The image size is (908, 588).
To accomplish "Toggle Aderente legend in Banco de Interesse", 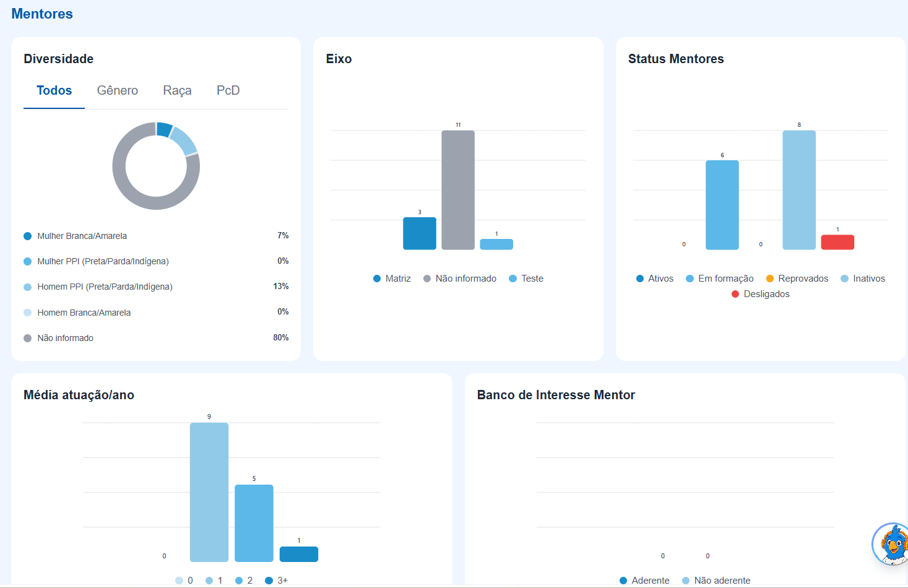I will point(644,581).
